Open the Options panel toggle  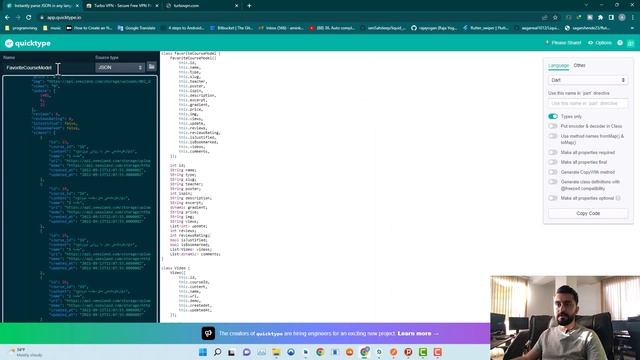[600, 43]
